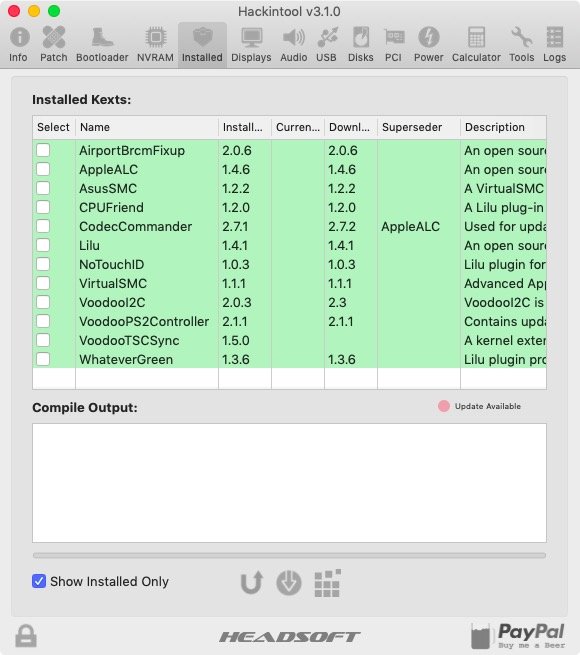Switch to the Bootloader section
The height and width of the screenshot is (655, 580).
102,44
